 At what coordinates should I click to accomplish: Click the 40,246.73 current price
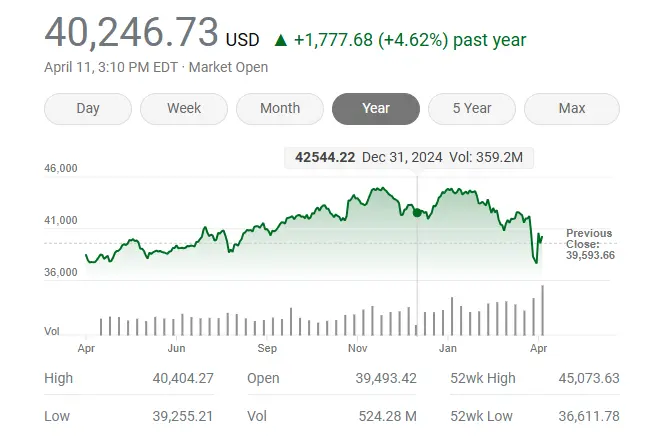point(131,33)
